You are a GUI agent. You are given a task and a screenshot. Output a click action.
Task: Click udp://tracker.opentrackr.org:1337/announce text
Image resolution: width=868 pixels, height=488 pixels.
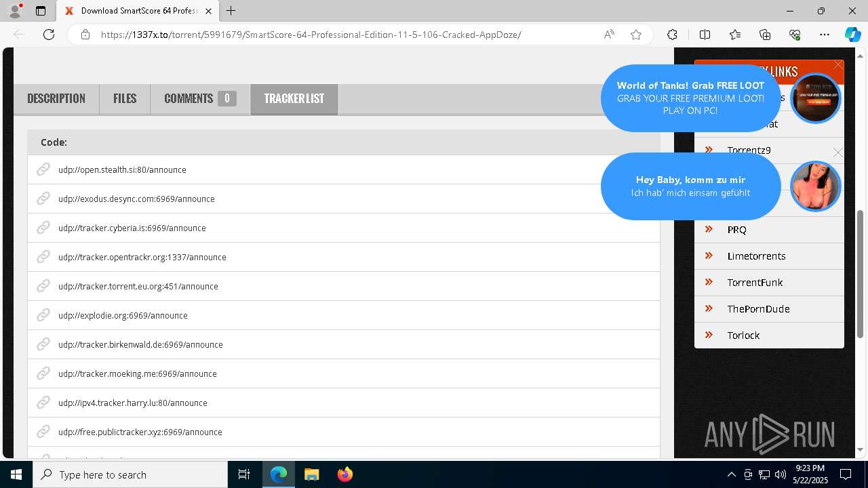142,257
